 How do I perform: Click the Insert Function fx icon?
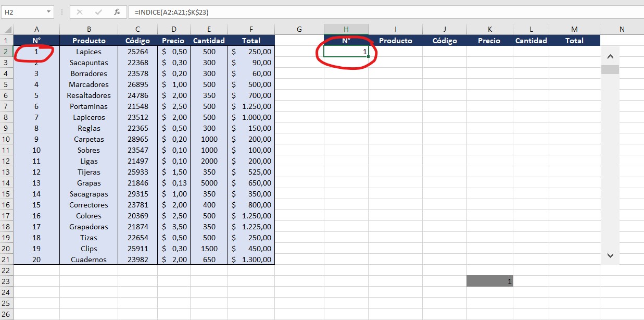tap(117, 12)
